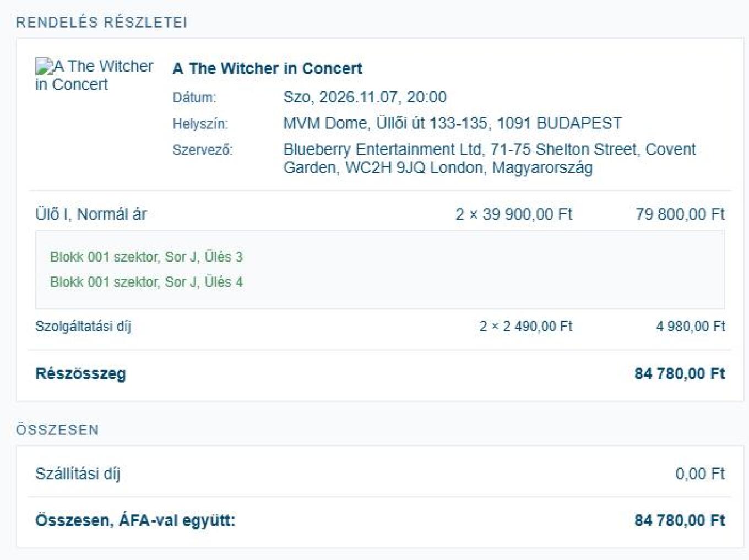Click the Ülő I, Normál ár ticket type
Viewport: 749px width, 560px height.
[x=91, y=214]
